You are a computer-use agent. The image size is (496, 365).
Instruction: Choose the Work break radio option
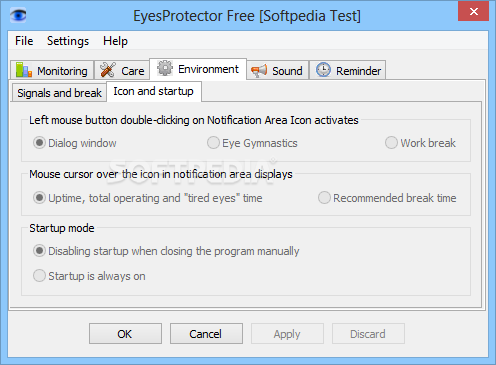pos(391,143)
